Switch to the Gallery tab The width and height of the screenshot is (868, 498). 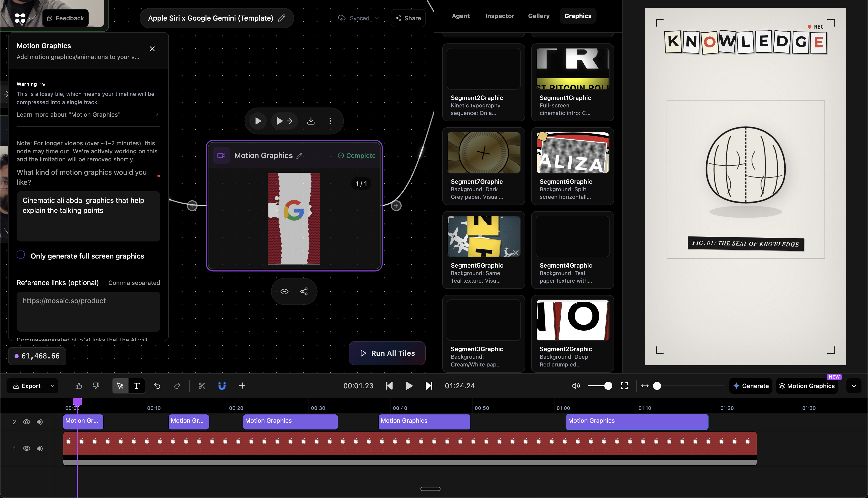[x=538, y=16]
